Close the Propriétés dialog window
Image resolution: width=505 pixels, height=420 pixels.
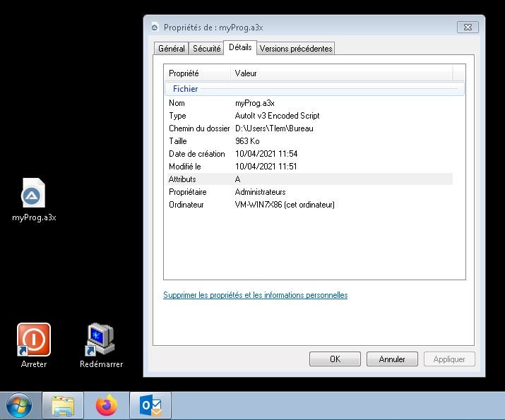click(468, 28)
